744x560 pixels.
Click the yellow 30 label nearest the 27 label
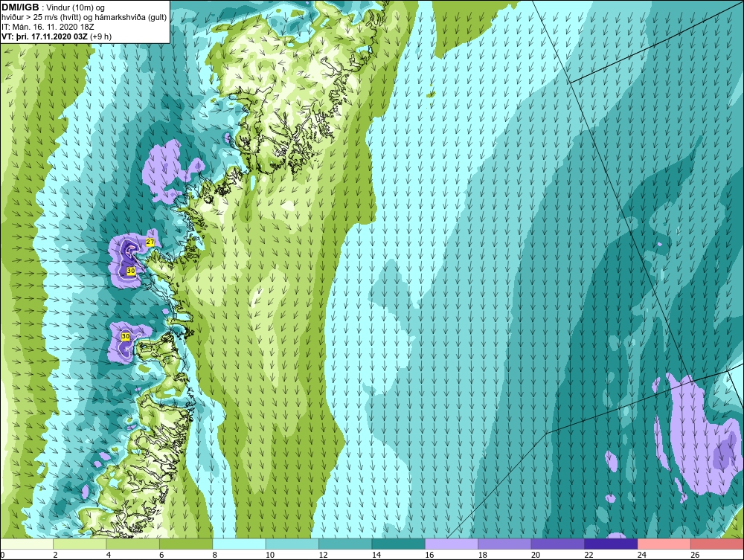tap(132, 270)
